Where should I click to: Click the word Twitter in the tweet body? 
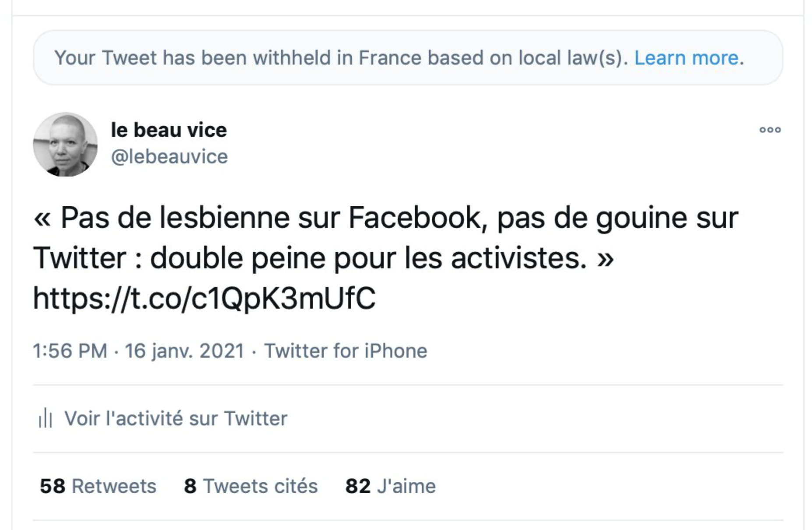click(x=79, y=258)
